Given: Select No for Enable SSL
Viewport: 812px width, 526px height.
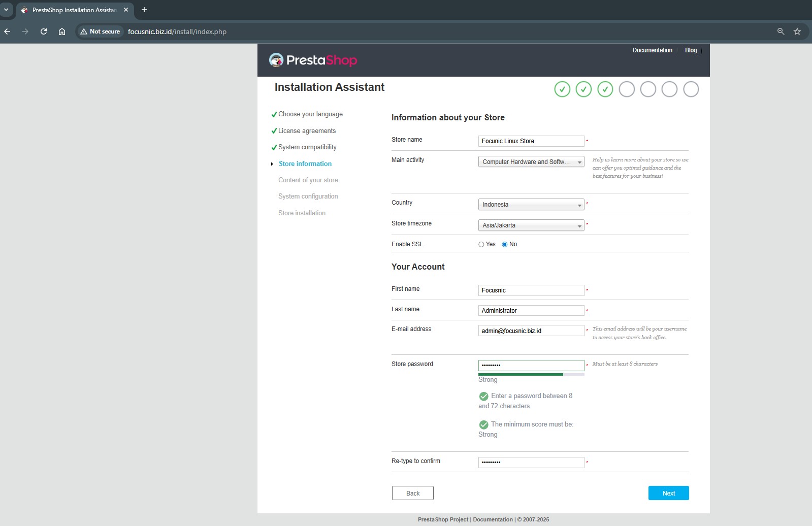Looking at the screenshot, I should [505, 245].
